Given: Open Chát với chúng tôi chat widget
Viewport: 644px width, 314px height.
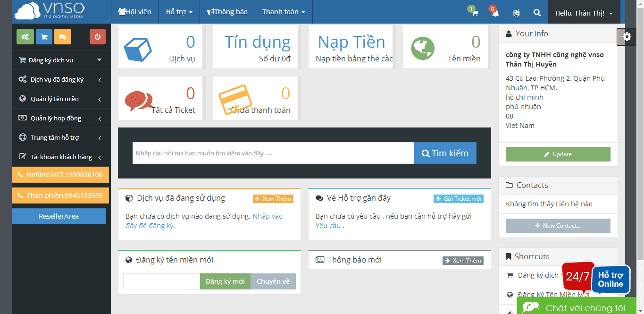Looking at the screenshot, I should click(x=577, y=306).
